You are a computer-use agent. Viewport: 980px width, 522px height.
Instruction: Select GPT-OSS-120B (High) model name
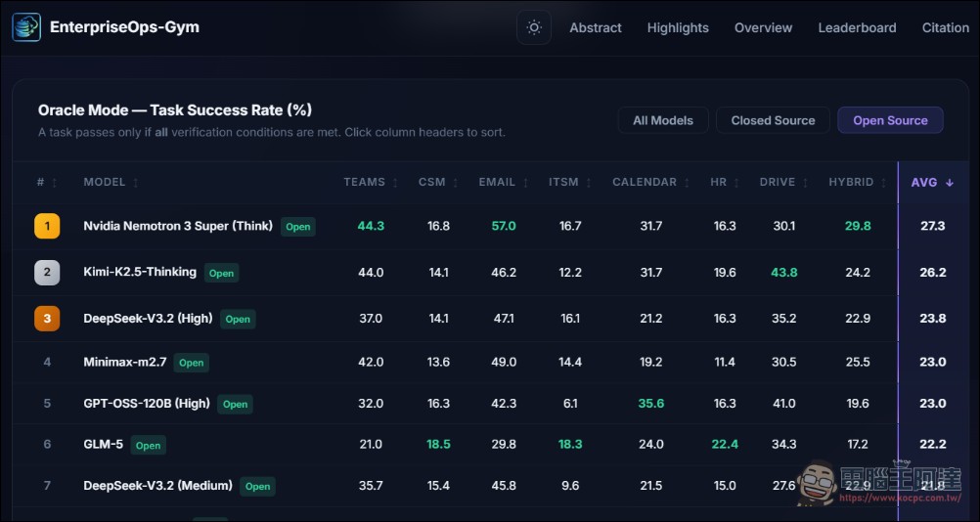tap(147, 404)
